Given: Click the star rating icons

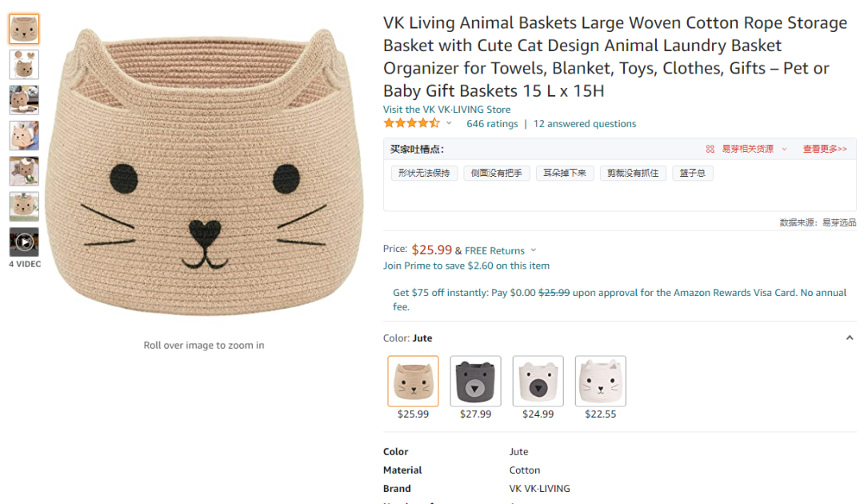Looking at the screenshot, I should point(412,123).
